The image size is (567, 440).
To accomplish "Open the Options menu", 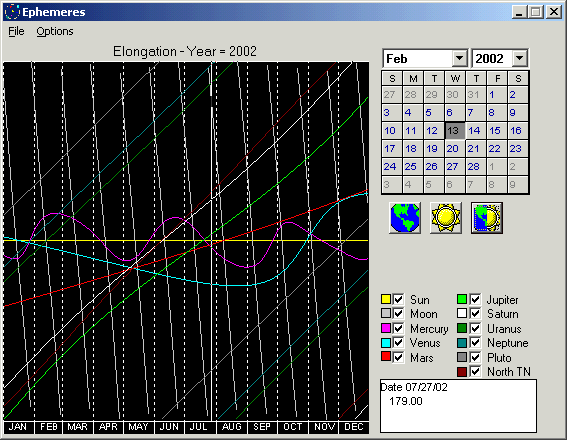I will point(55,31).
